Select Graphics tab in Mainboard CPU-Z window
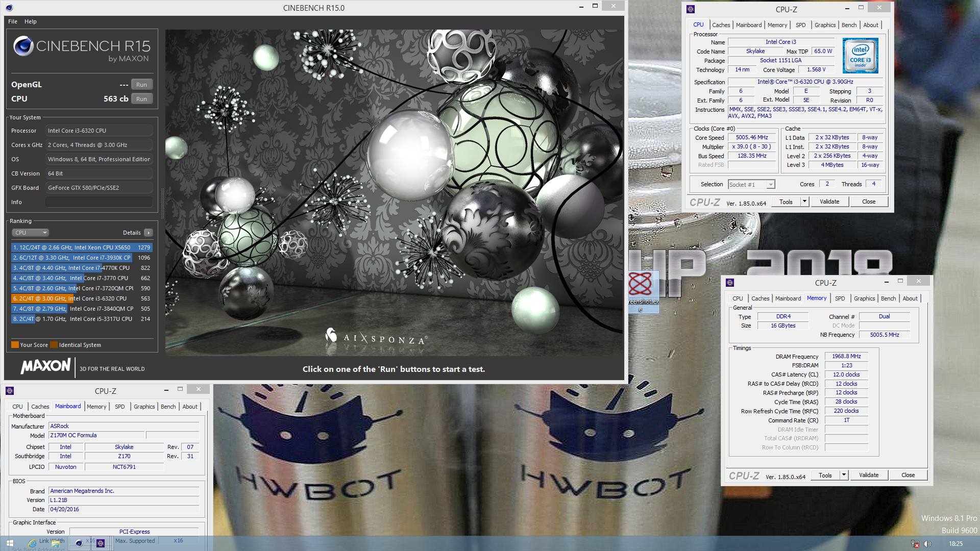Screen dimensions: 980x551 coord(144,407)
